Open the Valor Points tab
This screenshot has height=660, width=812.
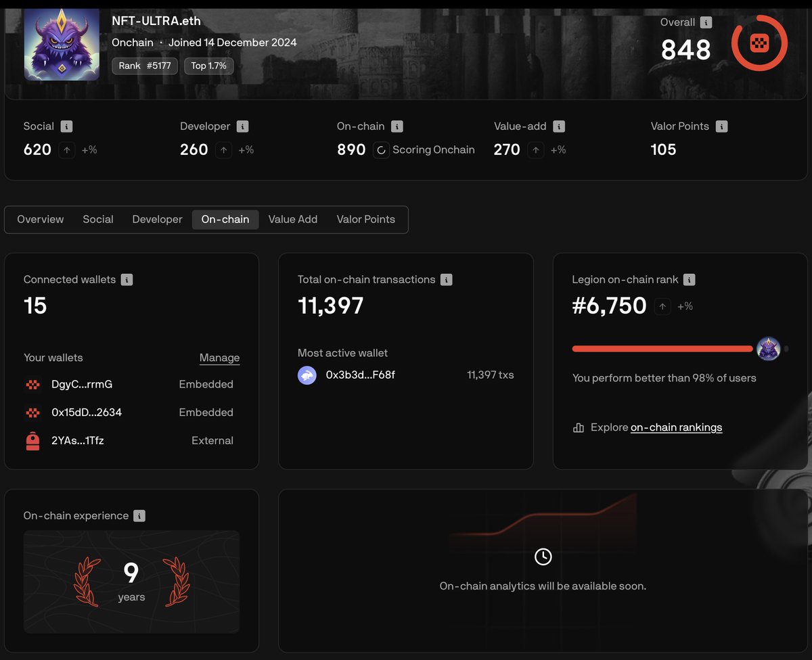click(x=366, y=219)
